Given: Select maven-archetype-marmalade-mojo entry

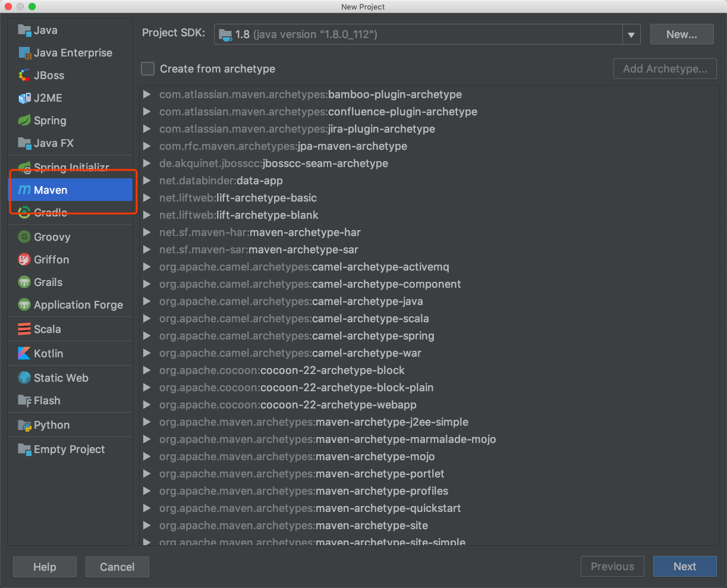Looking at the screenshot, I should [328, 439].
